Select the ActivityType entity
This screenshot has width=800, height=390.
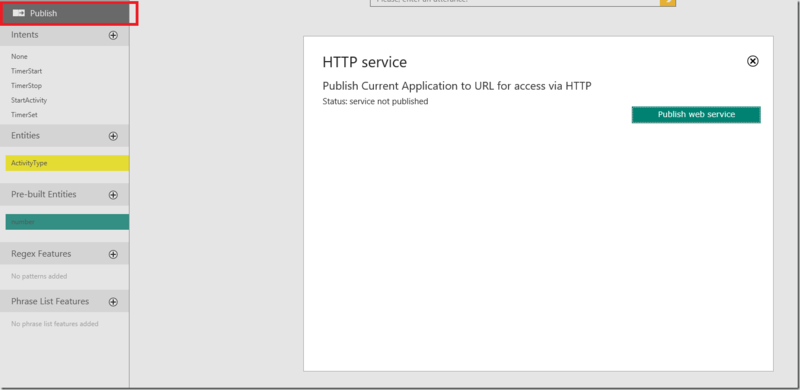tap(67, 163)
